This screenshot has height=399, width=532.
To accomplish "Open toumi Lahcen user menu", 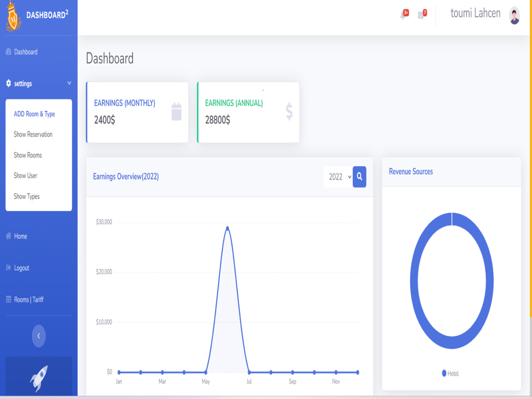I will tap(475, 13).
